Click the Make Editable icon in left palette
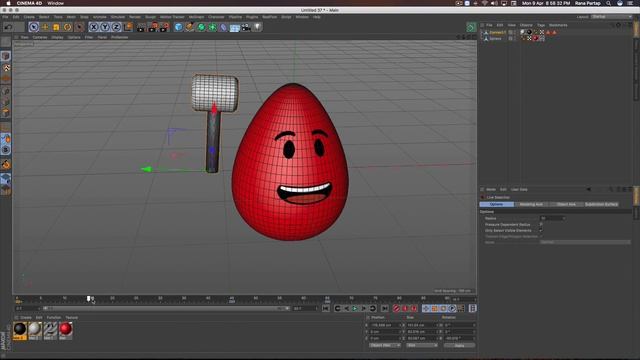 click(6, 42)
